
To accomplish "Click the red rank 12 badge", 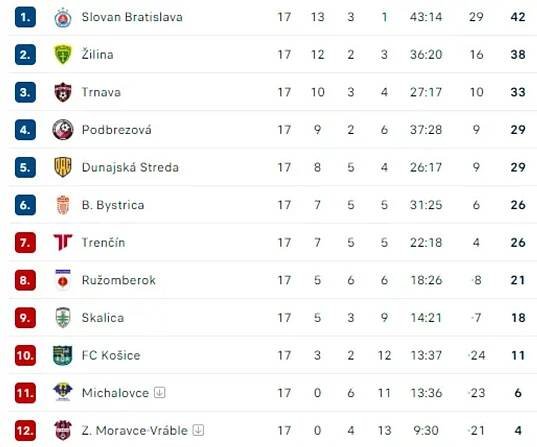I will point(25,431).
